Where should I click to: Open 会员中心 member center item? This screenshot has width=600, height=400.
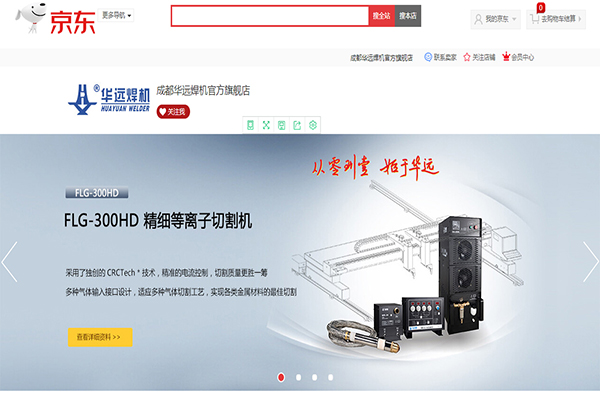(518, 57)
